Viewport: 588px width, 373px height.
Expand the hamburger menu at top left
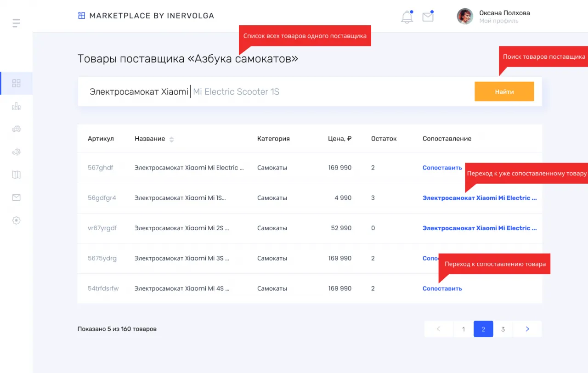tap(16, 23)
